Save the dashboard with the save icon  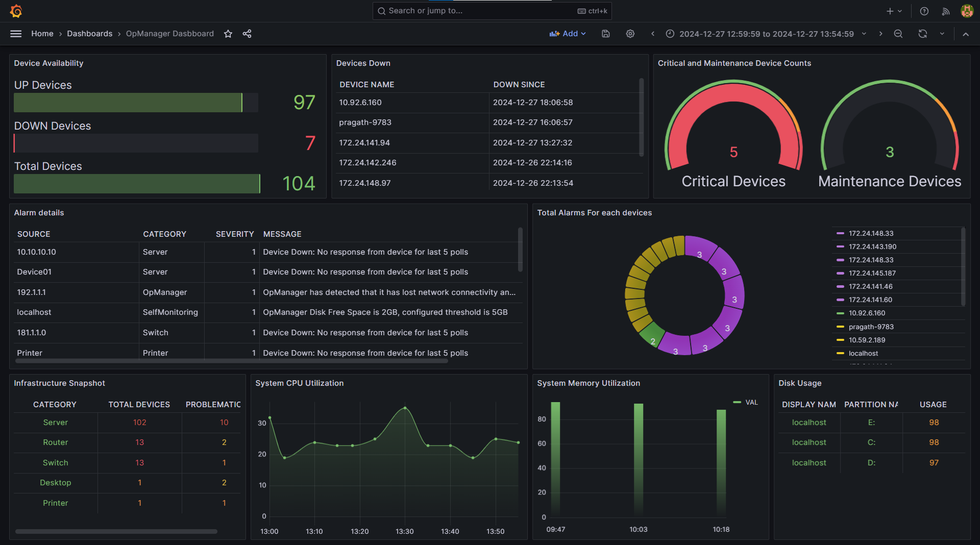(605, 34)
